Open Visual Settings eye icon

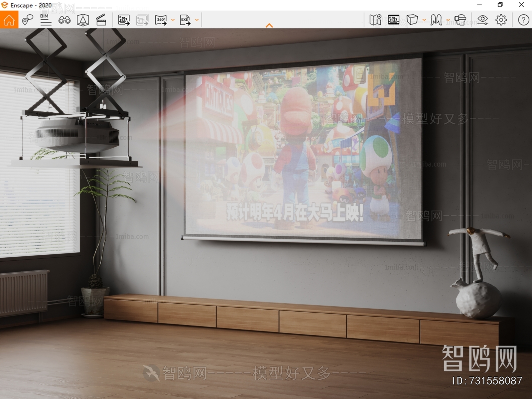pos(482,20)
